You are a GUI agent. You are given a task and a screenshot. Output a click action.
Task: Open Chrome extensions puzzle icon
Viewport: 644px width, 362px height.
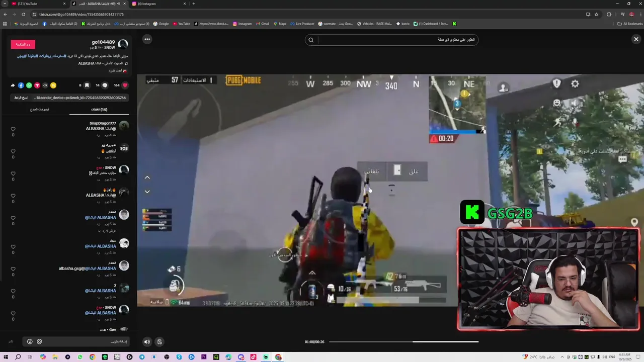coord(609,14)
